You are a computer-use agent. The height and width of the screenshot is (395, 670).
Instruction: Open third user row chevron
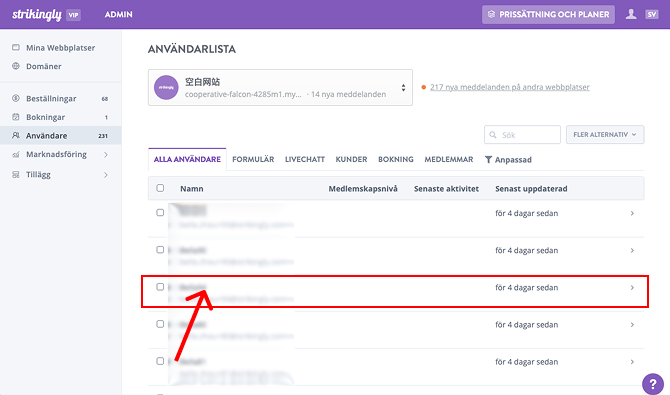click(632, 288)
